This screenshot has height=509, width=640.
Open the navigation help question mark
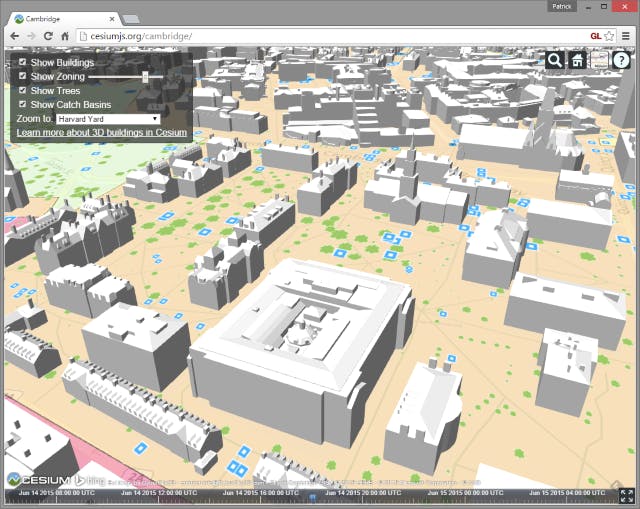(x=622, y=61)
